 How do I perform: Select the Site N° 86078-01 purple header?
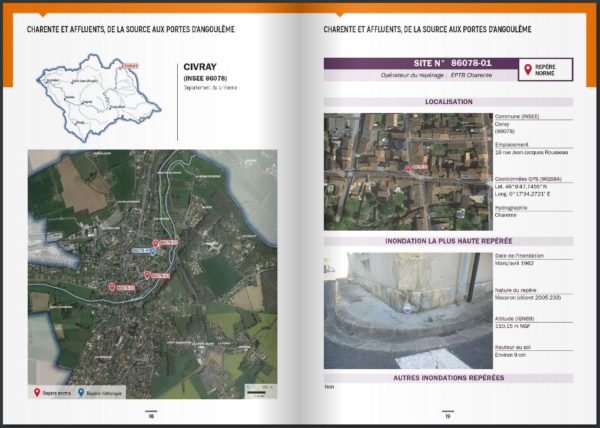(419, 63)
